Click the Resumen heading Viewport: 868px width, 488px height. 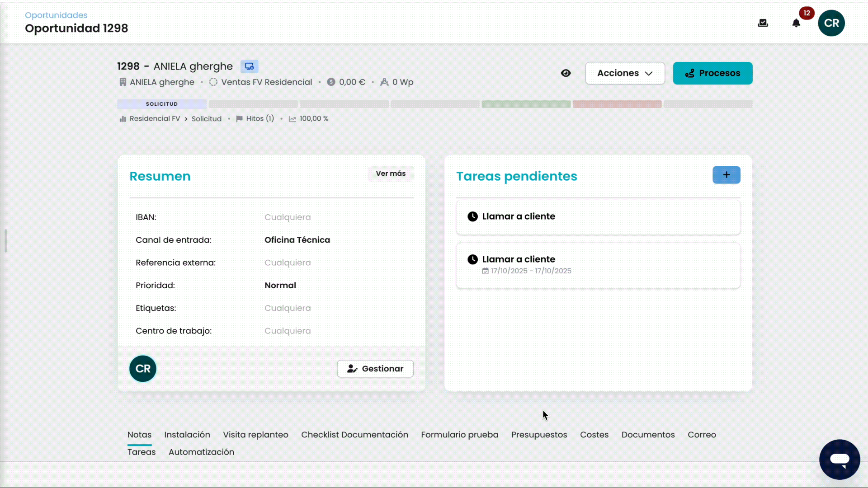click(x=160, y=176)
